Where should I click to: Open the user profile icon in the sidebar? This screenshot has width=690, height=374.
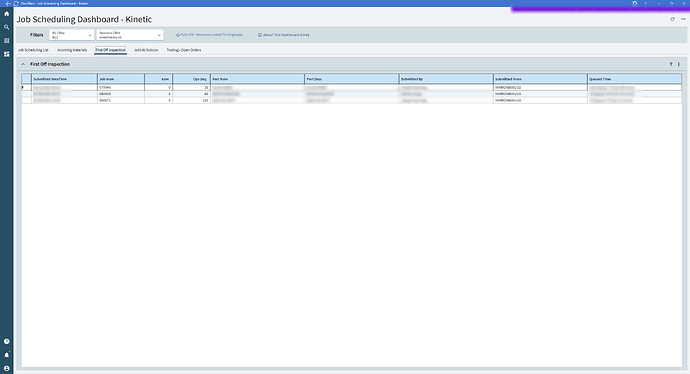click(6, 368)
